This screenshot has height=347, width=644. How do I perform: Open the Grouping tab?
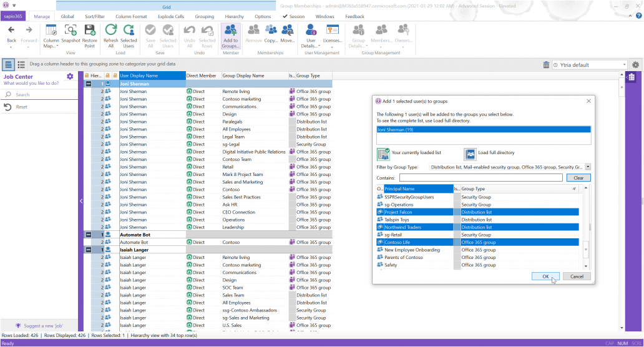pos(205,16)
